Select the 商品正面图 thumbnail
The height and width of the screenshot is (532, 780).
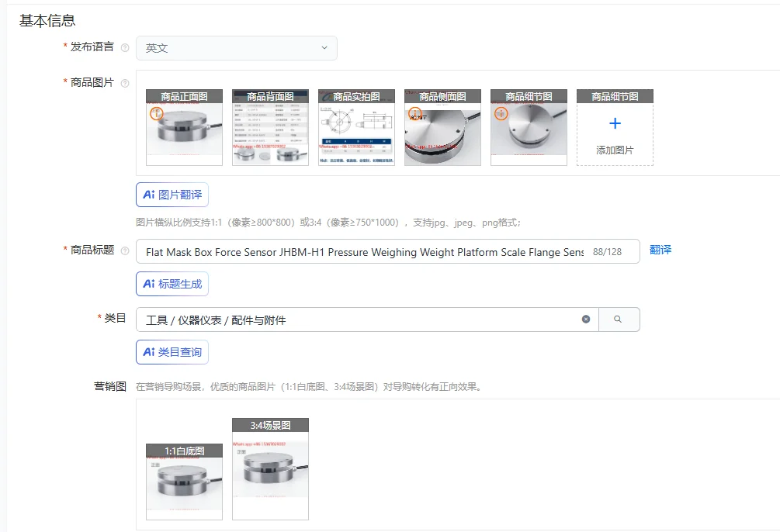[x=184, y=127]
